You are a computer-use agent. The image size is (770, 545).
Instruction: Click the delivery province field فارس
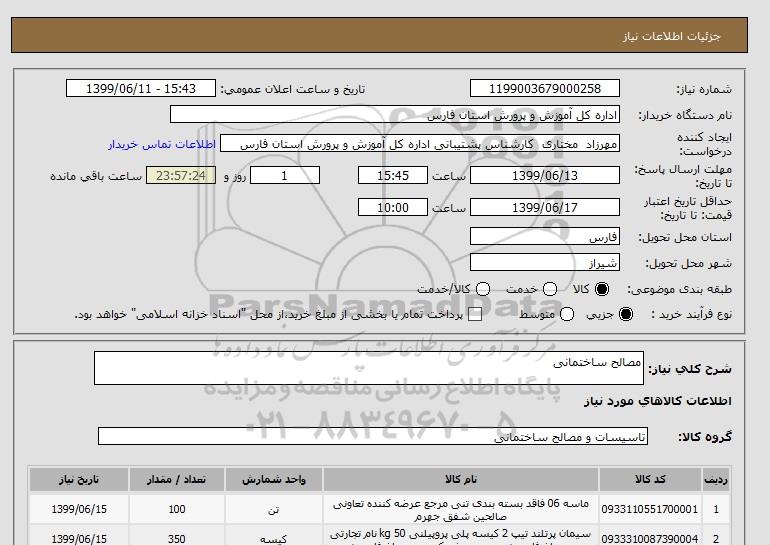(545, 237)
